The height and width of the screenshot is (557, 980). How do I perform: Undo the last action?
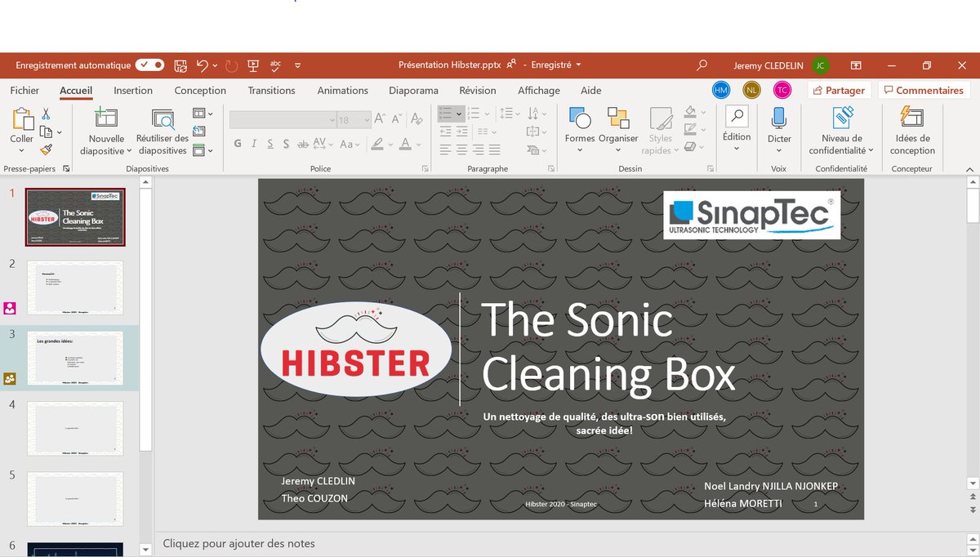coord(202,65)
